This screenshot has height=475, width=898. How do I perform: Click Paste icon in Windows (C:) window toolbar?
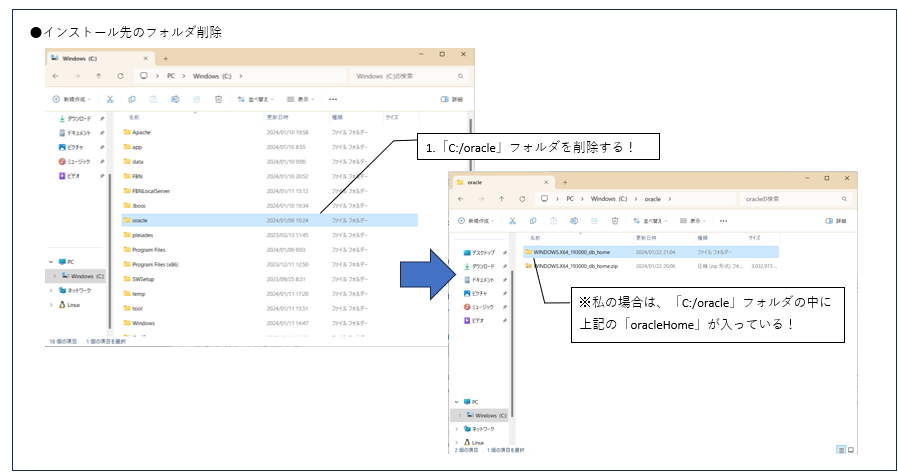point(153,99)
